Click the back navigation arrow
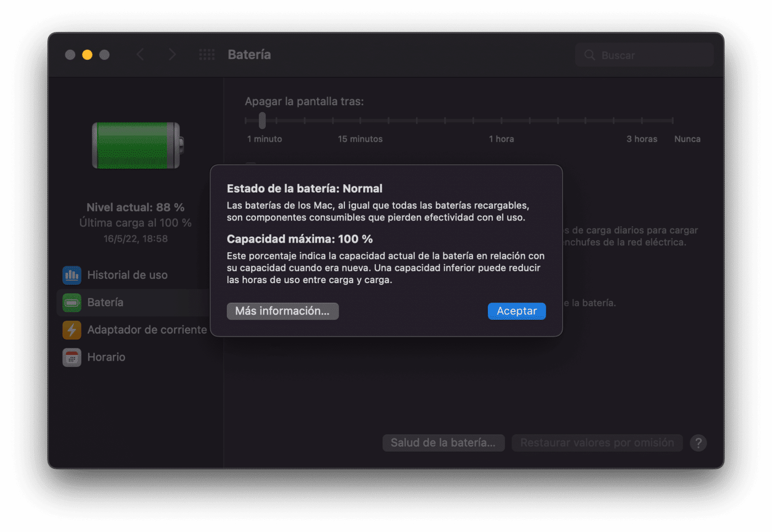Screen dimensions: 772x532 pyautogui.click(x=140, y=55)
